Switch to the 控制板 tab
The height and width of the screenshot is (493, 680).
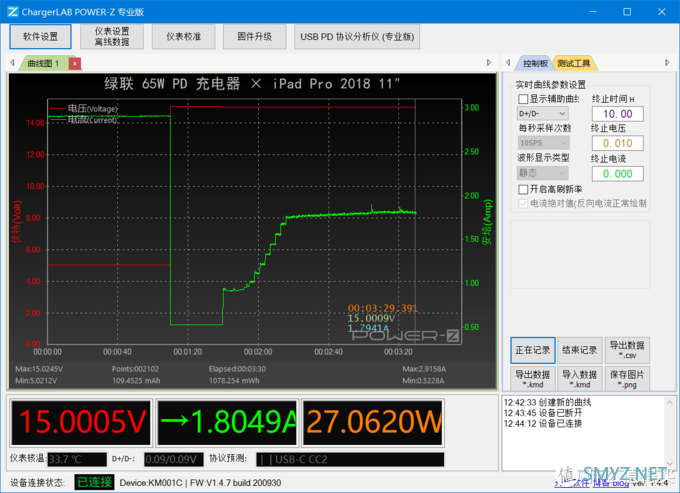[x=535, y=63]
